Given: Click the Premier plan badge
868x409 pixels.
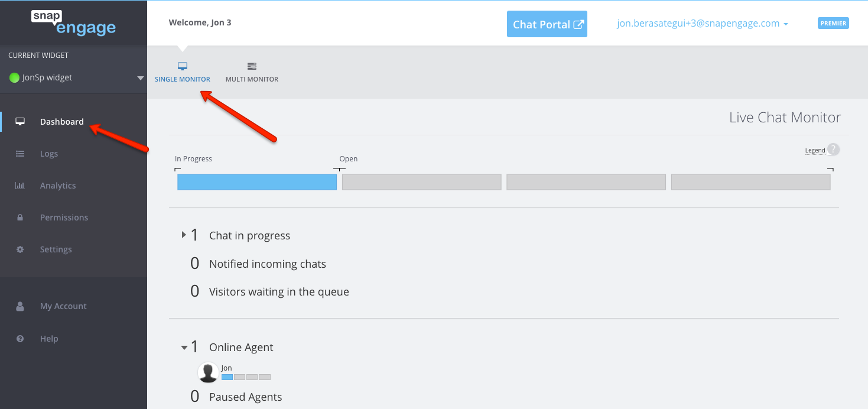Looking at the screenshot, I should coord(833,24).
